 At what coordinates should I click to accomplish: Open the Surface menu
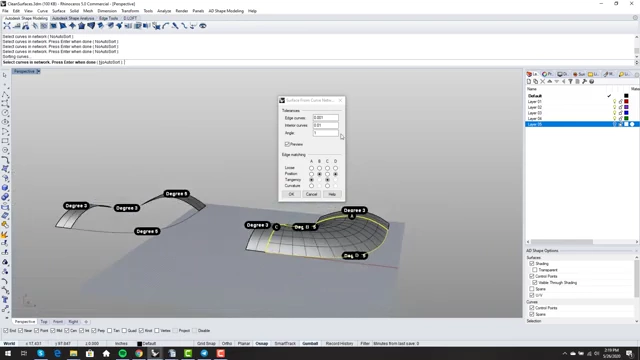click(x=58, y=11)
